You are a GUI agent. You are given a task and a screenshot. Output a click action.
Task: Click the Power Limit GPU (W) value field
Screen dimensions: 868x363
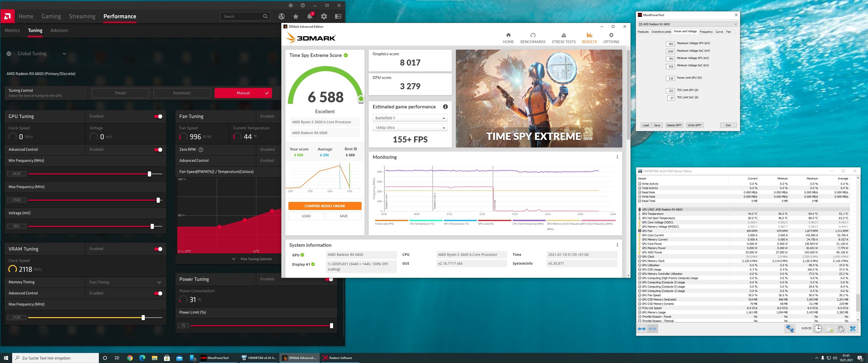point(670,78)
